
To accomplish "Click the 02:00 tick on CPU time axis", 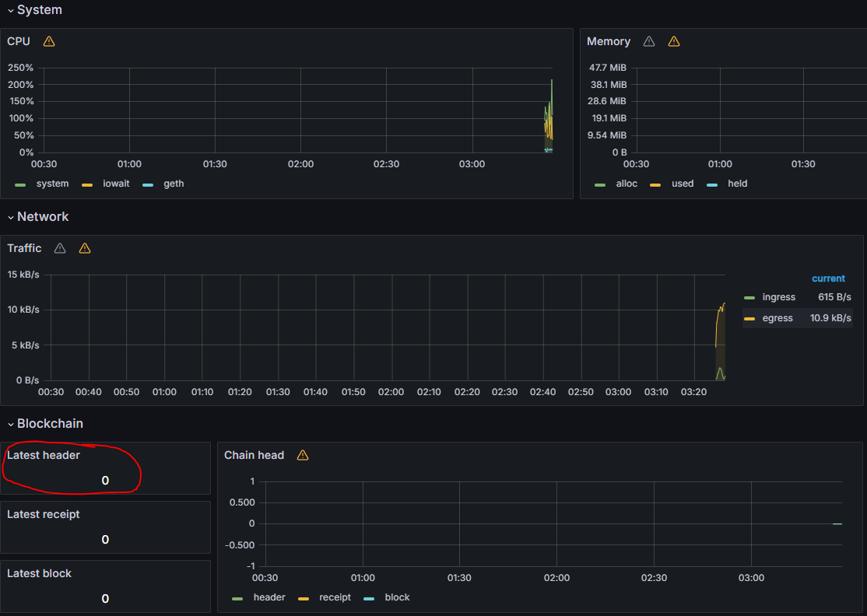I will pos(300,164).
